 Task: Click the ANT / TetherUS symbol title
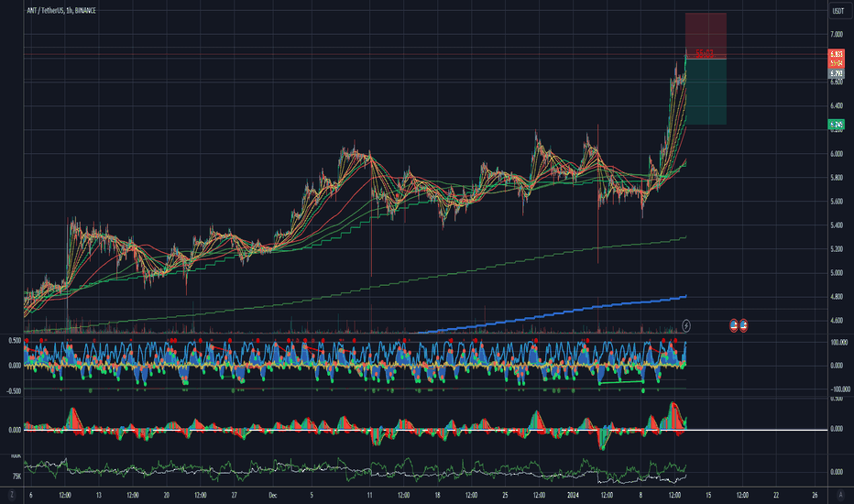45,10
